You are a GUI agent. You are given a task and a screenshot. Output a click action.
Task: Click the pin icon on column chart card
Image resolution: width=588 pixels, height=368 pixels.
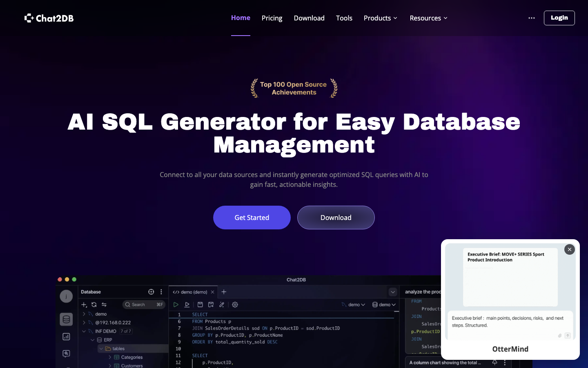(494, 362)
